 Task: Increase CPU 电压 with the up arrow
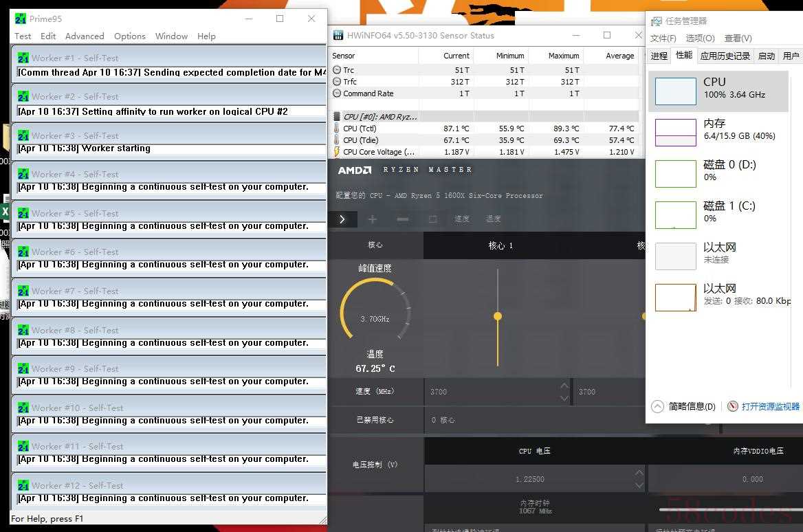(x=639, y=473)
